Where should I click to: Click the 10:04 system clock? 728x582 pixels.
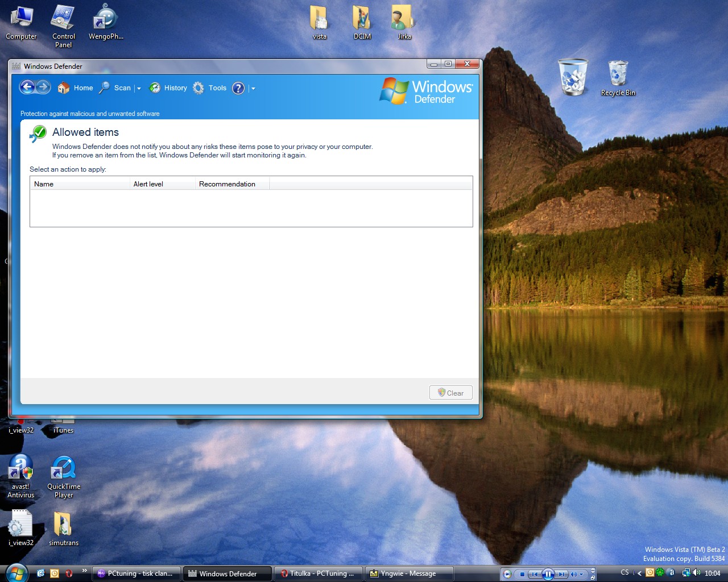[x=713, y=573]
